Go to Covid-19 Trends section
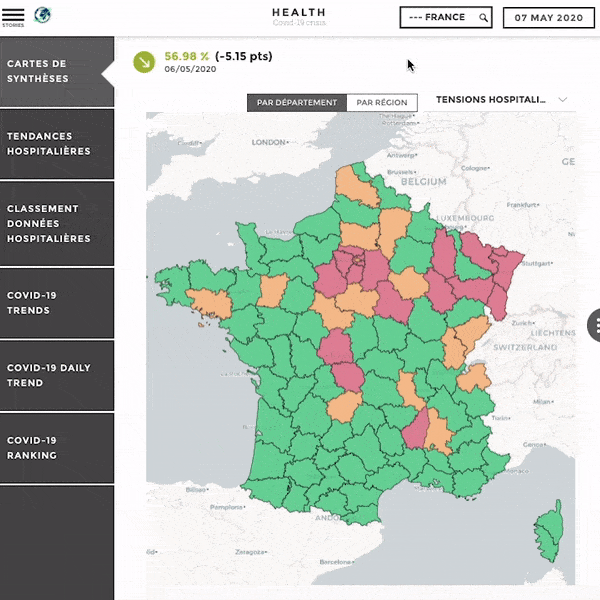The width and height of the screenshot is (600, 600). [x=56, y=303]
